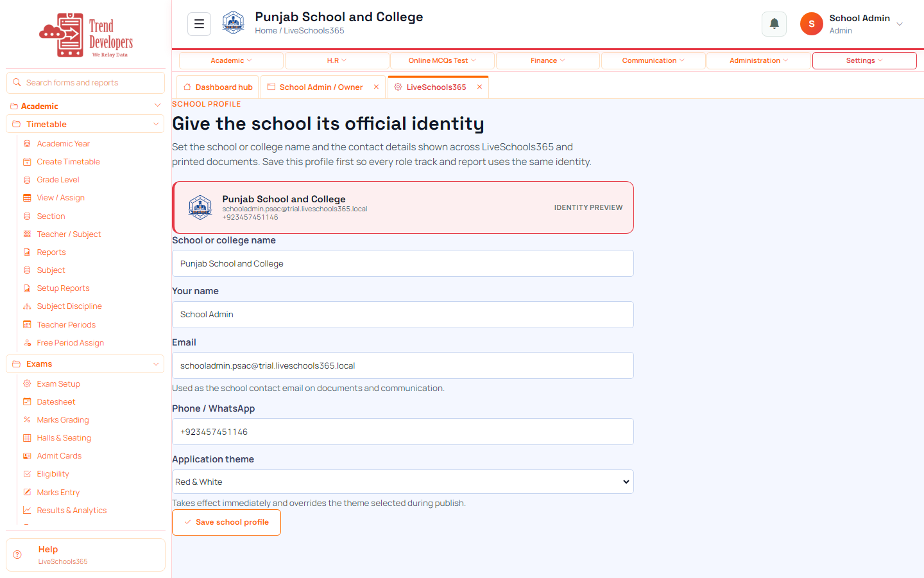Screen dimensions: 924x578
Task: Click the Email input field
Action: click(403, 365)
